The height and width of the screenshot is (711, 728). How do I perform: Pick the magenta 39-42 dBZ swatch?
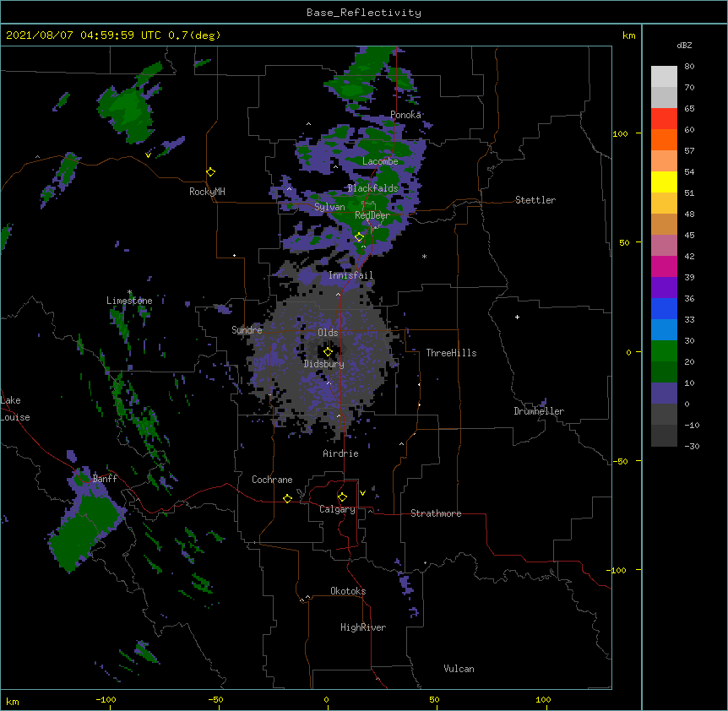click(664, 266)
